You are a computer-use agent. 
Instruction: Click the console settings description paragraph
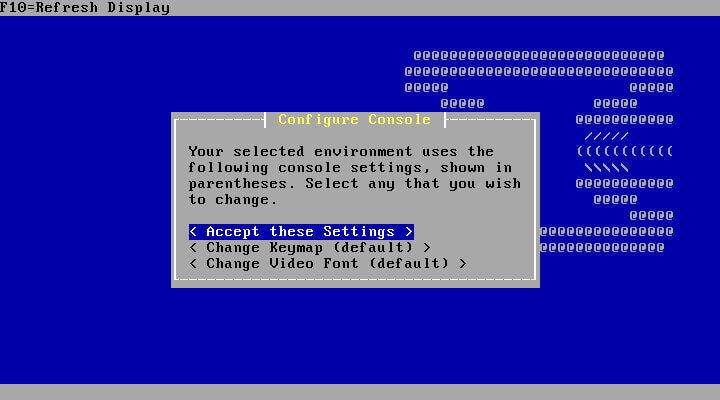tap(354, 175)
